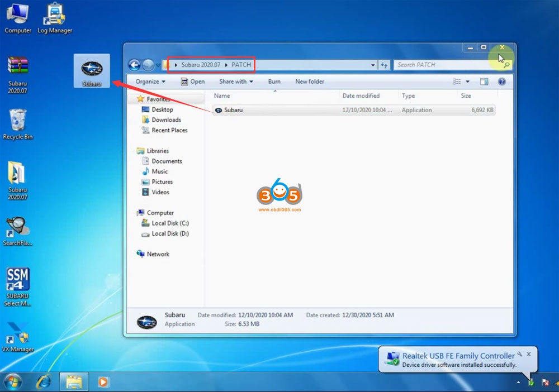Screen dimensions: 559x392
Task: Open the Computer desktop icon
Action: click(17, 18)
